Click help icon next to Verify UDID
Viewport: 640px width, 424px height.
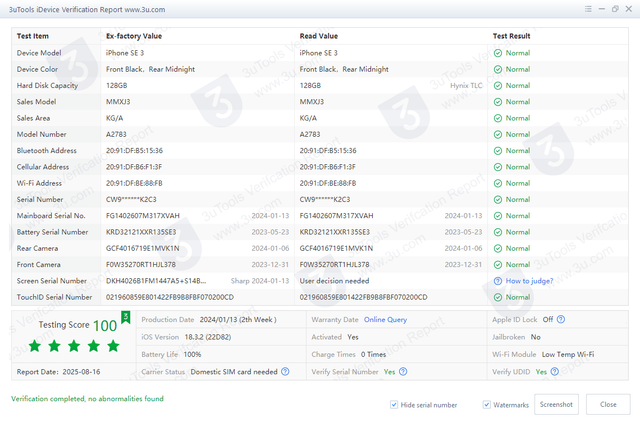(554, 371)
